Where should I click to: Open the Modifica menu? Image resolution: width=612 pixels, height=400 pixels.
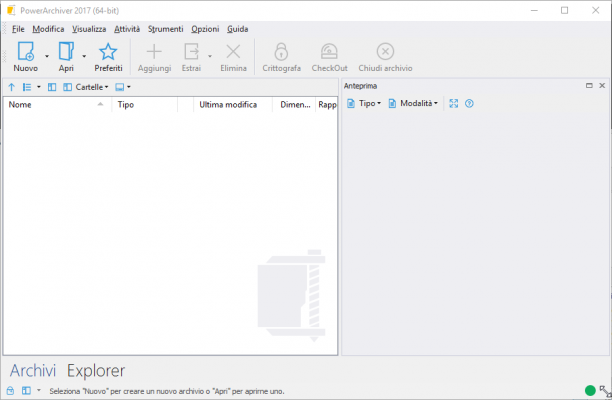pyautogui.click(x=48, y=29)
